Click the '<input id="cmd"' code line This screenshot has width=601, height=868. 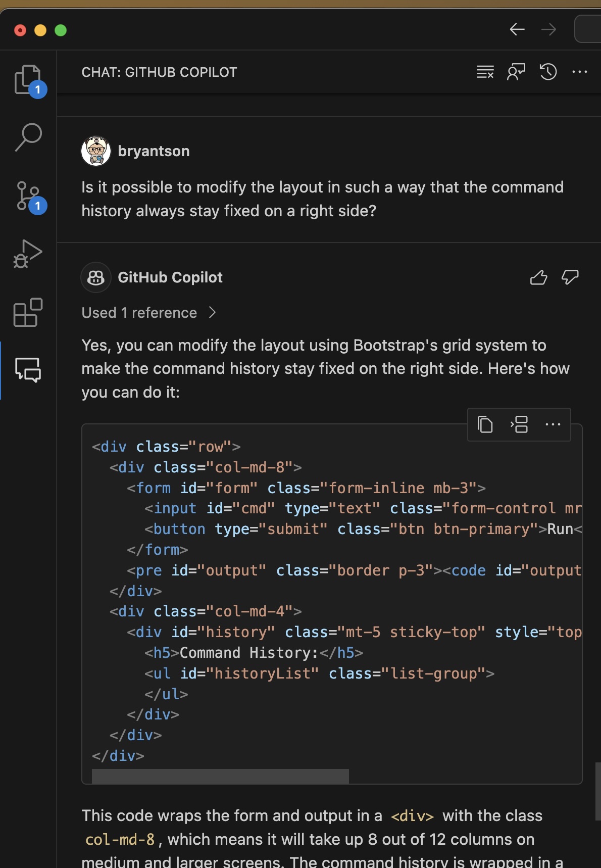point(363,508)
